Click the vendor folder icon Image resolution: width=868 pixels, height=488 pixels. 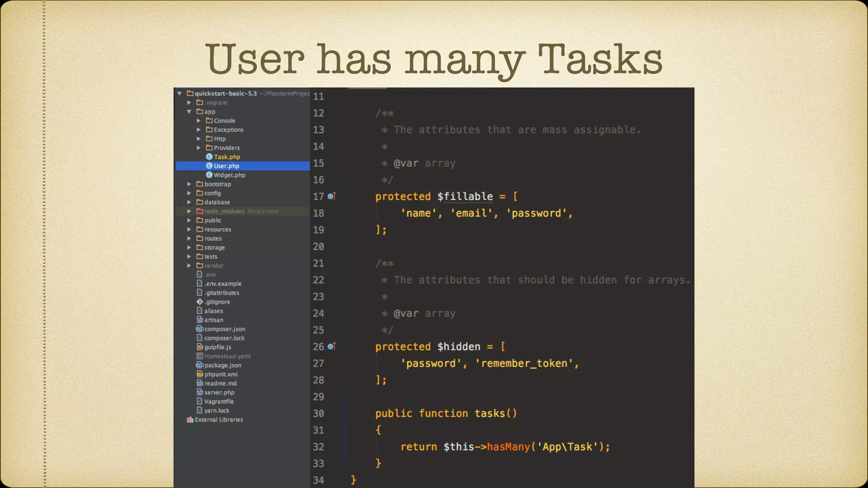[200, 265]
